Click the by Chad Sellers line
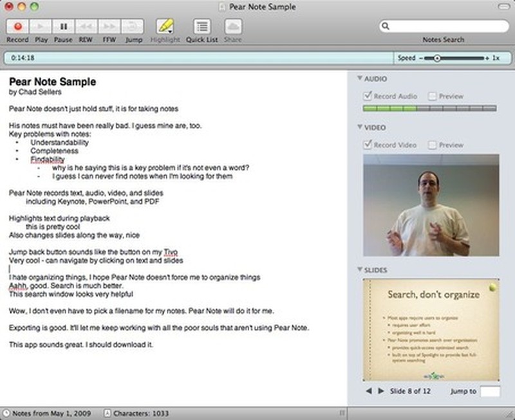The height and width of the screenshot is (420, 515). coord(35,92)
